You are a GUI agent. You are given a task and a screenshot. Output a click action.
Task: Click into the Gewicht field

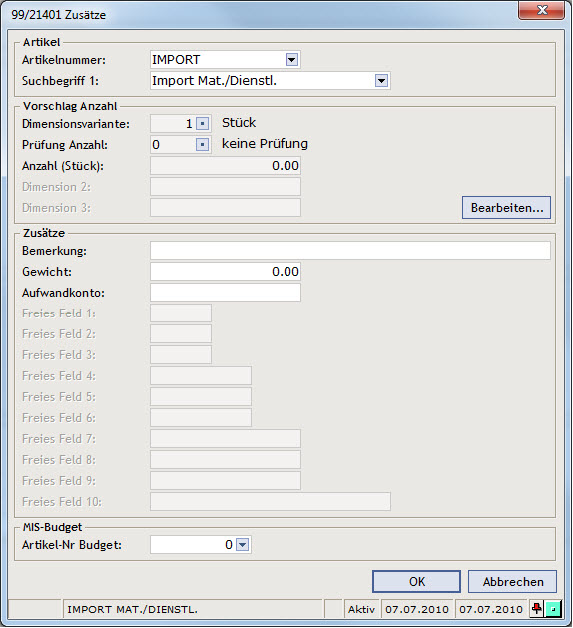[225, 272]
